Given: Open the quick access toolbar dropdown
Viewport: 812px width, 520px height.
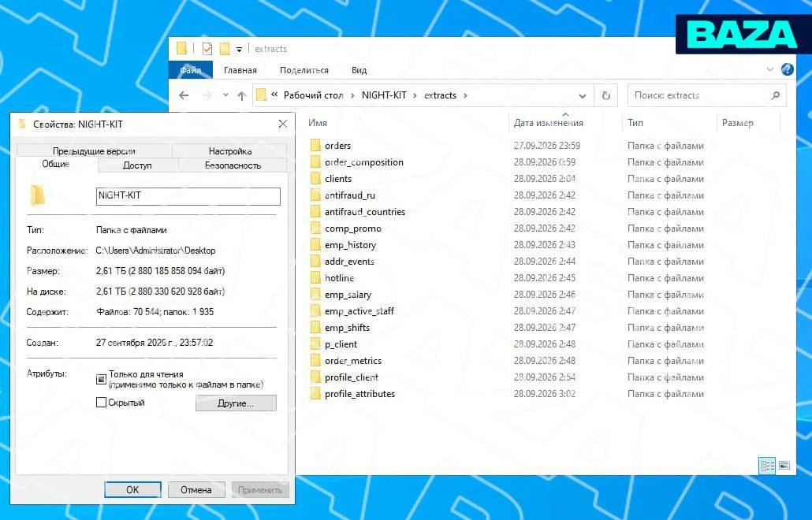Looking at the screenshot, I should click(239, 50).
